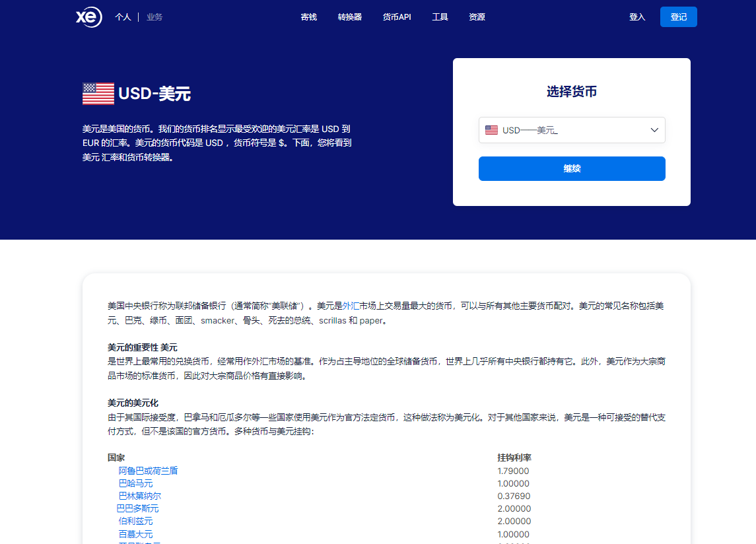Viewport: 756px width, 544px height.
Task: Visit the 巴林第纳尔 currency link
Action: click(x=139, y=496)
